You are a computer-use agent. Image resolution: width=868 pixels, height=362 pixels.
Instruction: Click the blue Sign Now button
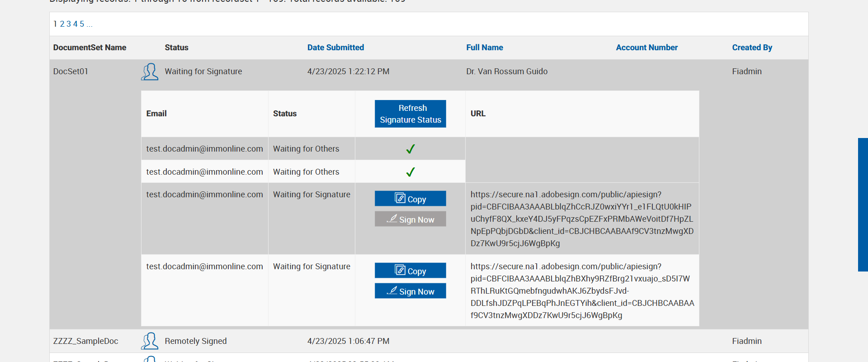click(410, 291)
